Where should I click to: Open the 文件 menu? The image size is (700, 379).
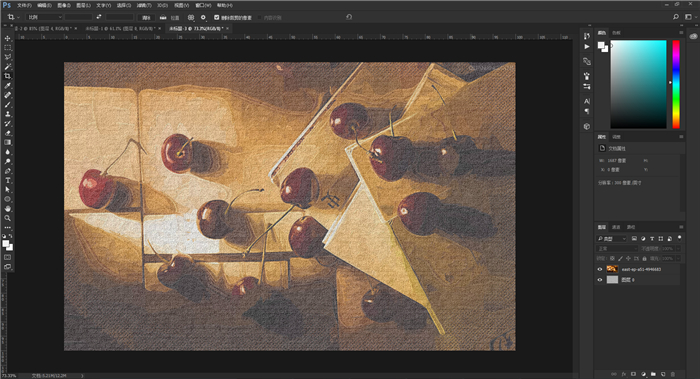point(24,5)
